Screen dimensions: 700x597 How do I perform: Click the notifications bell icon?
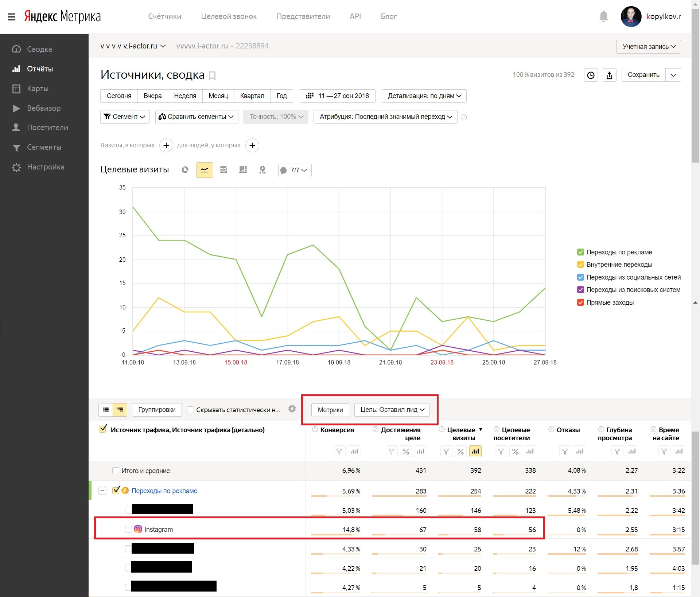(x=604, y=16)
